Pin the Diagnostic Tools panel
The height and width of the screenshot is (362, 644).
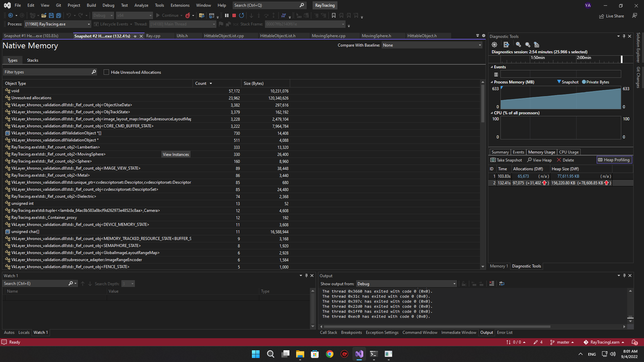pos(624,36)
